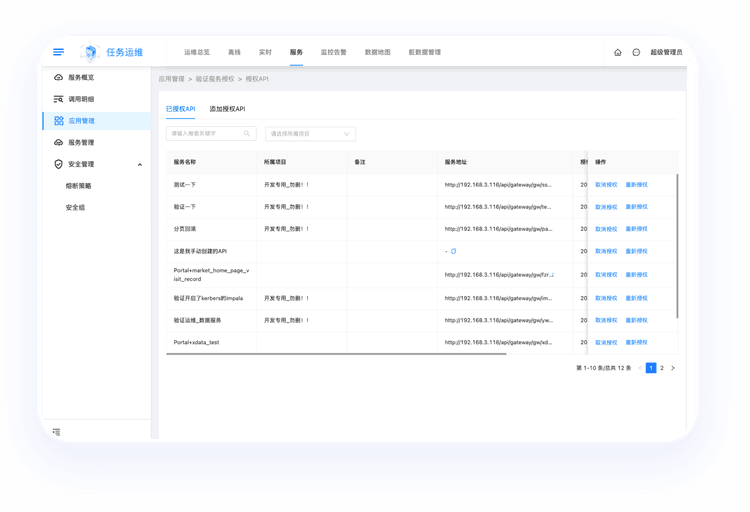Select 熔断策略 in the sidebar

tap(78, 186)
